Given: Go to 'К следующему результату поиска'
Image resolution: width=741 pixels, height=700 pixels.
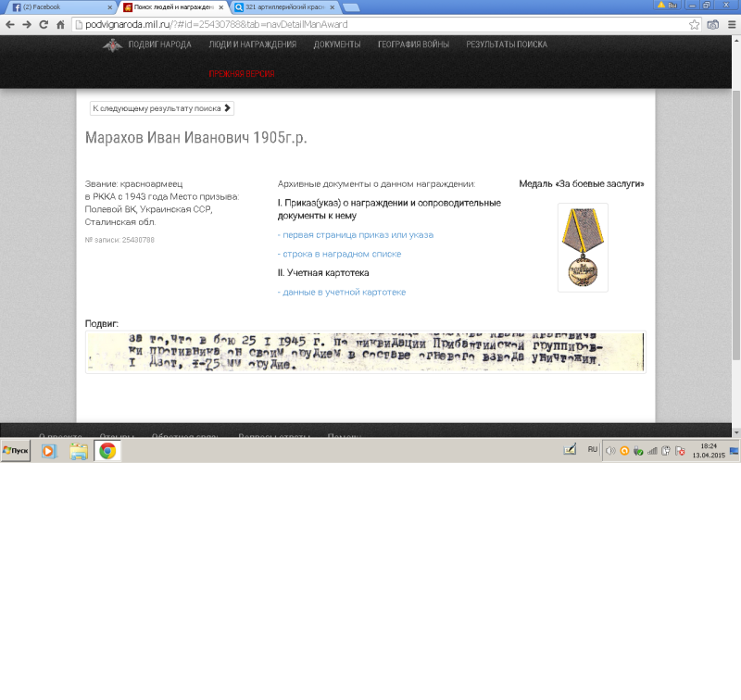Looking at the screenshot, I should click(161, 108).
